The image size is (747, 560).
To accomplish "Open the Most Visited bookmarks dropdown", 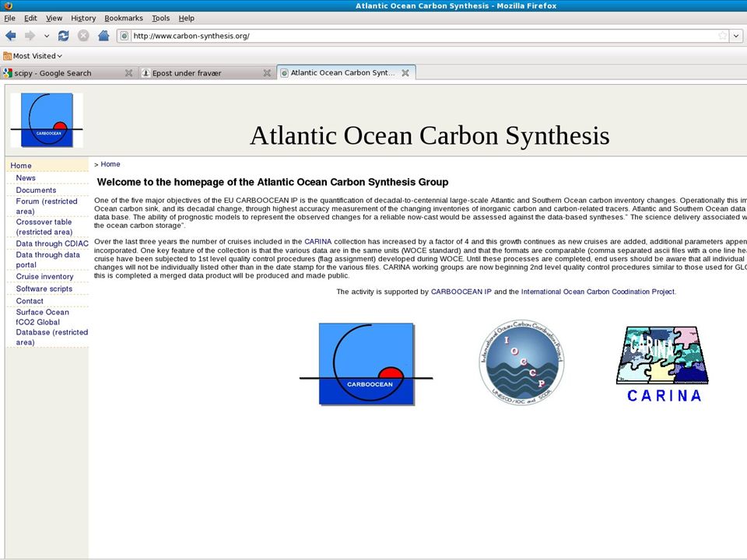I will [x=33, y=56].
